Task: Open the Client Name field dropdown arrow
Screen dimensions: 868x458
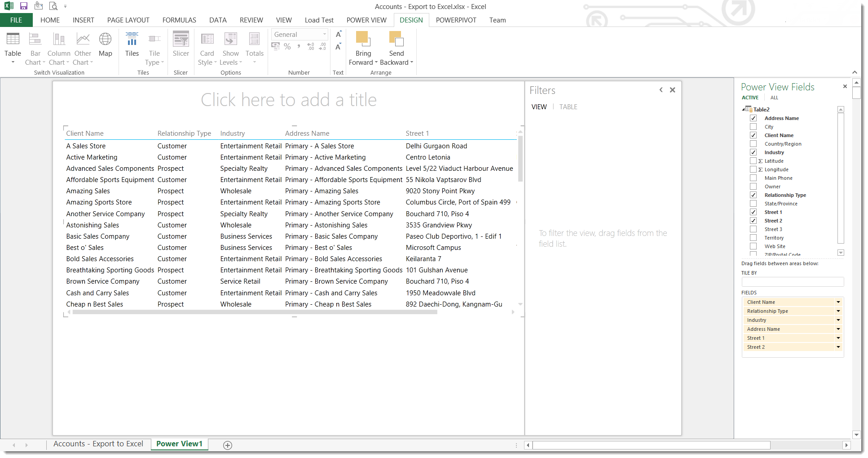Action: [838, 302]
